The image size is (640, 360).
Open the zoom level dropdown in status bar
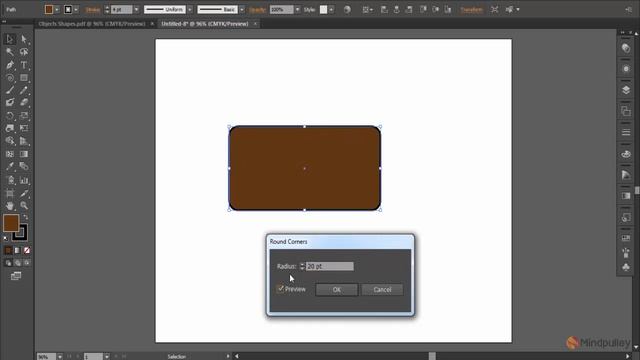[60, 356]
